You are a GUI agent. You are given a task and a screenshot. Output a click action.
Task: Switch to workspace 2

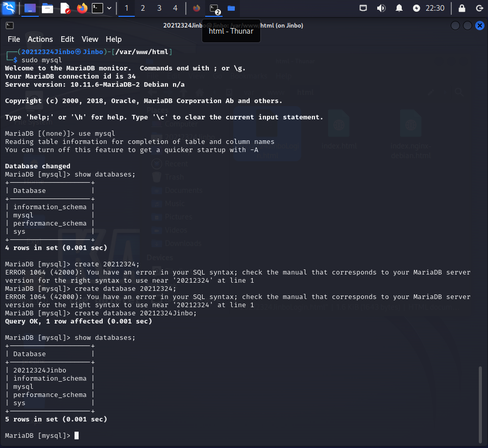coord(143,8)
